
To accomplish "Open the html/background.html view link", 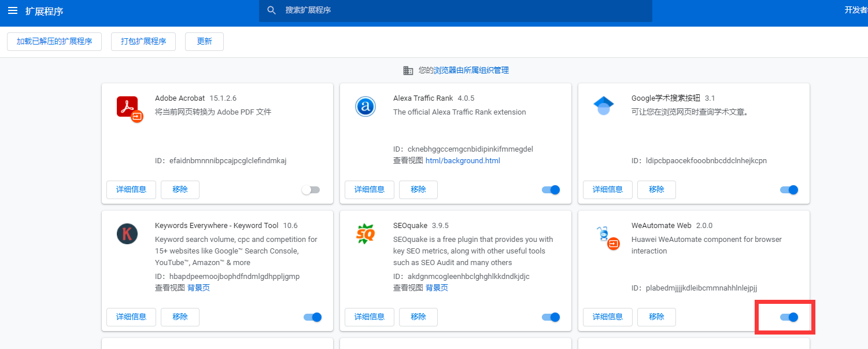I will click(x=463, y=161).
